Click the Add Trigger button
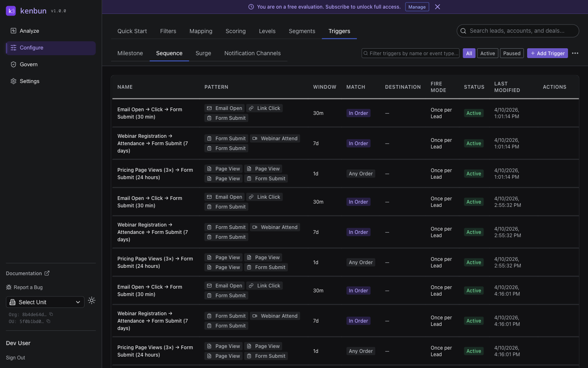This screenshot has height=368, width=588. pos(548,53)
